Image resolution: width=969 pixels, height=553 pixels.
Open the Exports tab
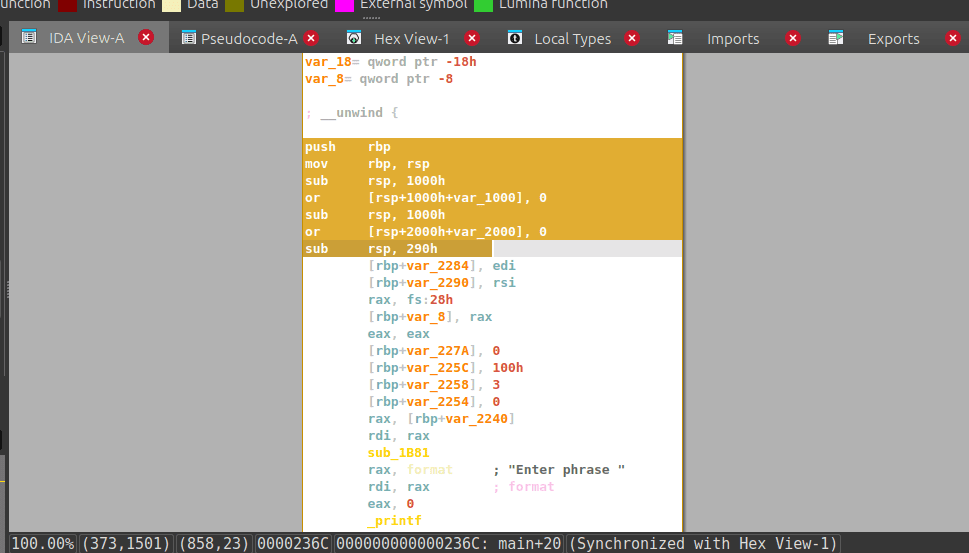pos(893,39)
